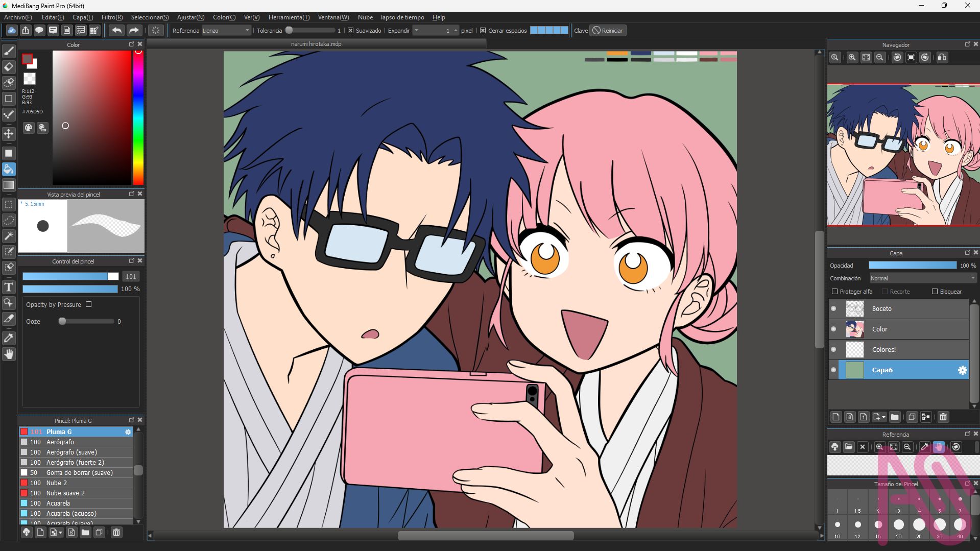Select the Hand pan tool
Image resolution: width=980 pixels, height=551 pixels.
pos(9,354)
